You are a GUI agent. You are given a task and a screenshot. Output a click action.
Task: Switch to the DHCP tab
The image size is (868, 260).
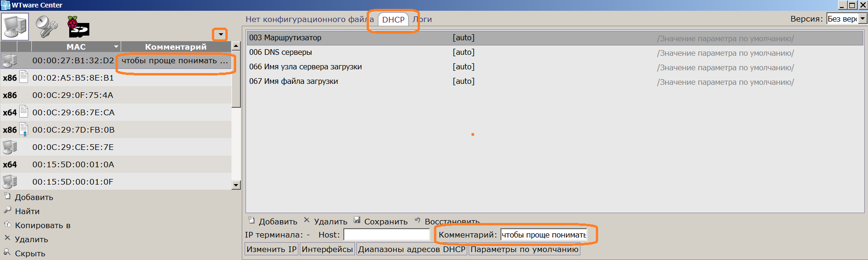[x=393, y=20]
